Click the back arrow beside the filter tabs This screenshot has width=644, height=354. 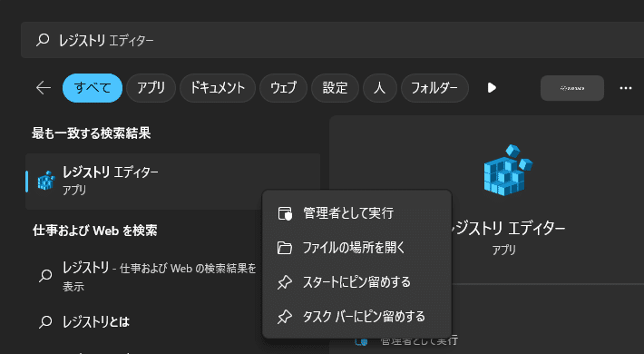(44, 87)
